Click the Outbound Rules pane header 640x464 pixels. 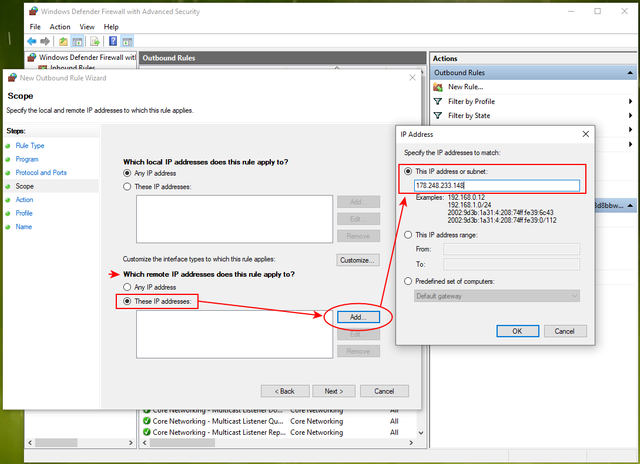click(x=282, y=58)
